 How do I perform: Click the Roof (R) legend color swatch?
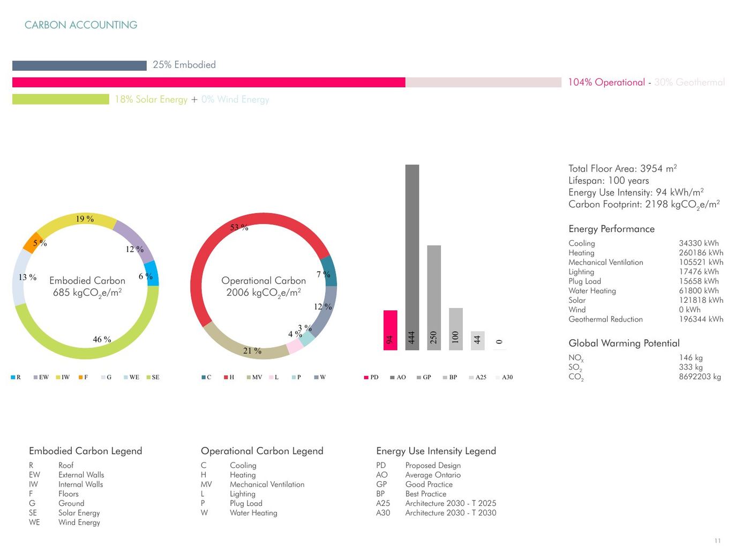[13, 377]
